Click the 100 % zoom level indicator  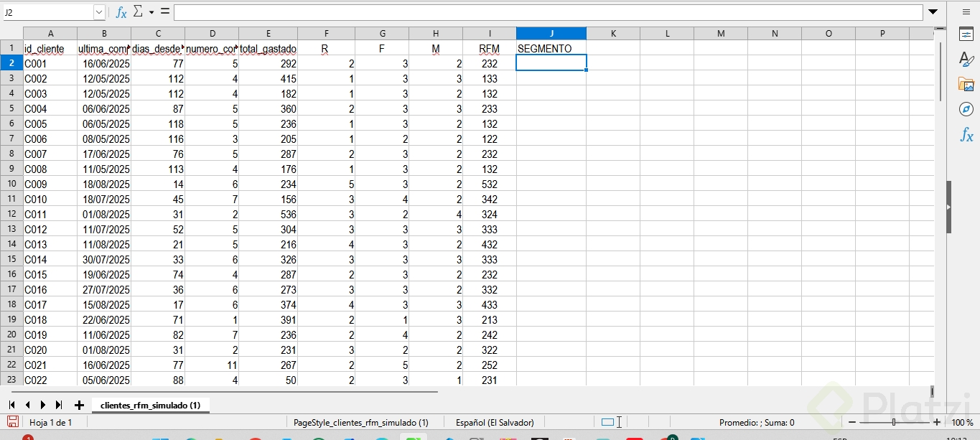coord(962,423)
